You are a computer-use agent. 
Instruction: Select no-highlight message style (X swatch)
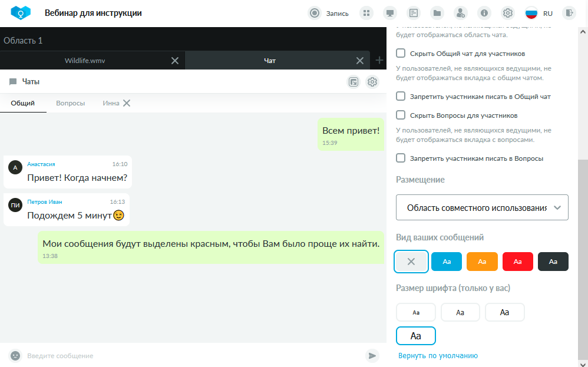[411, 262]
